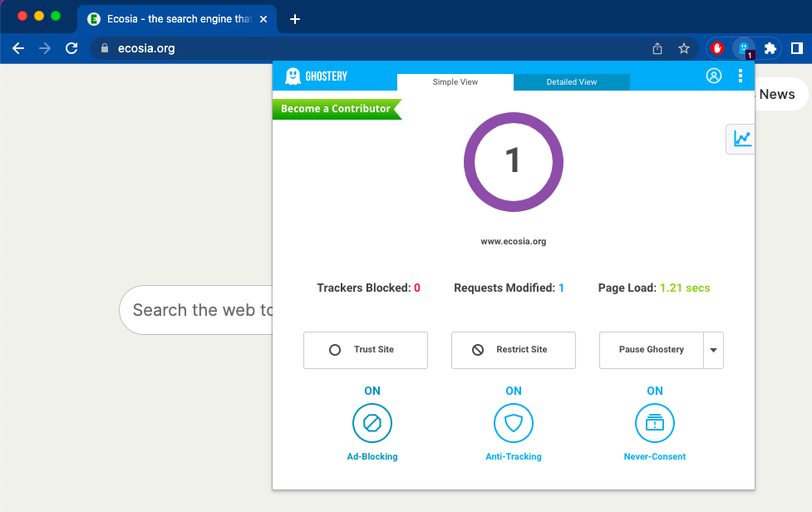Screen dimensions: 812x512
Task: Open the Ghostery account profile icon
Action: point(714,76)
